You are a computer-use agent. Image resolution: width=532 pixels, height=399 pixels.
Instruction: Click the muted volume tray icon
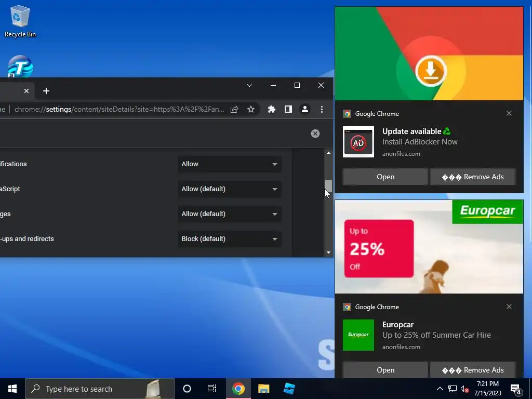click(x=464, y=389)
